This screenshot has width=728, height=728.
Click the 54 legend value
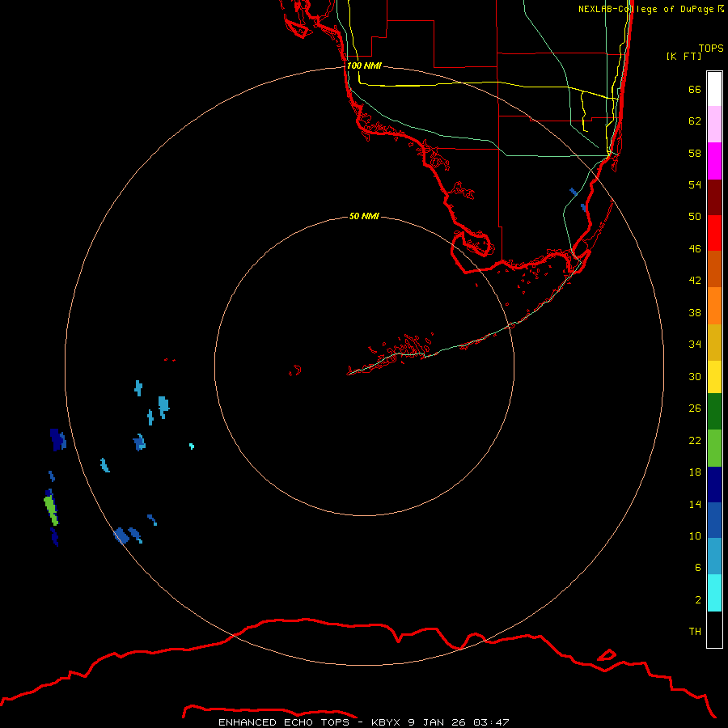pyautogui.click(x=695, y=184)
